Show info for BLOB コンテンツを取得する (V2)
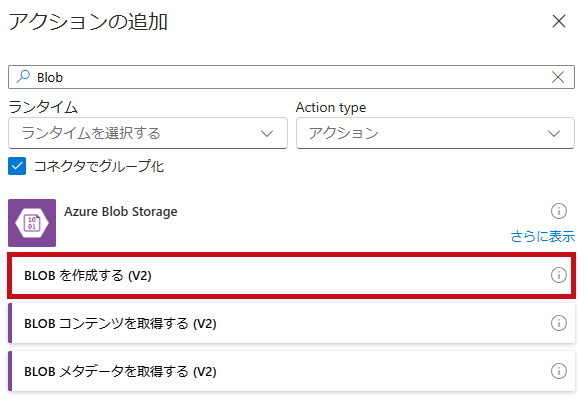The image size is (585, 401). (559, 323)
